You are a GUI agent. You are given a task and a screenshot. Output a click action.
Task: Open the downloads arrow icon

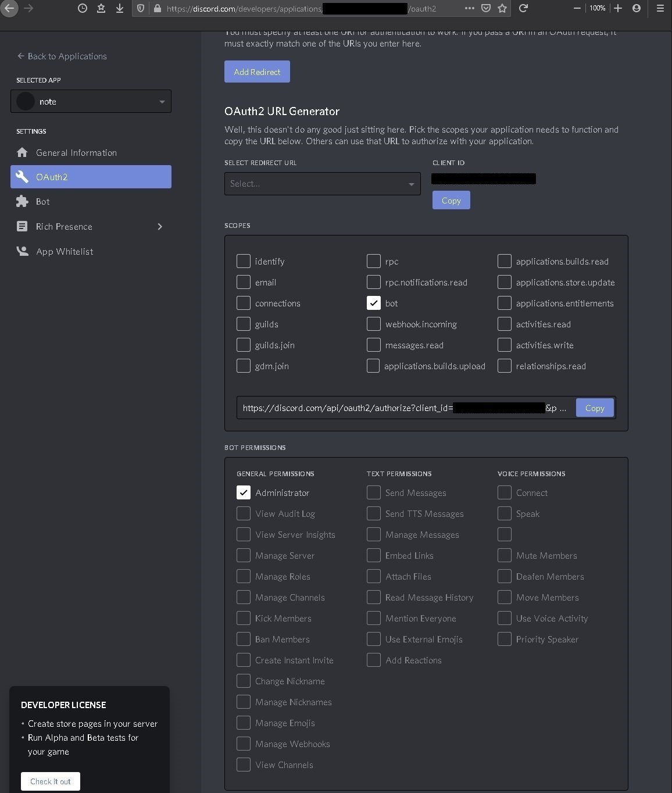coord(119,8)
